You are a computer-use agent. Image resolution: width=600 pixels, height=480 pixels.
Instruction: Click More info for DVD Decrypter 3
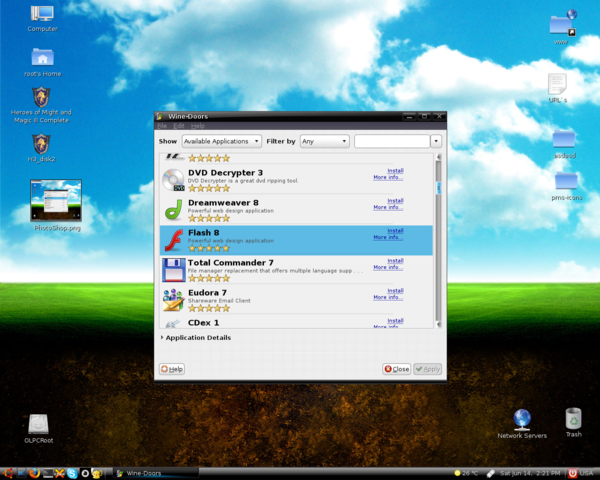(388, 177)
